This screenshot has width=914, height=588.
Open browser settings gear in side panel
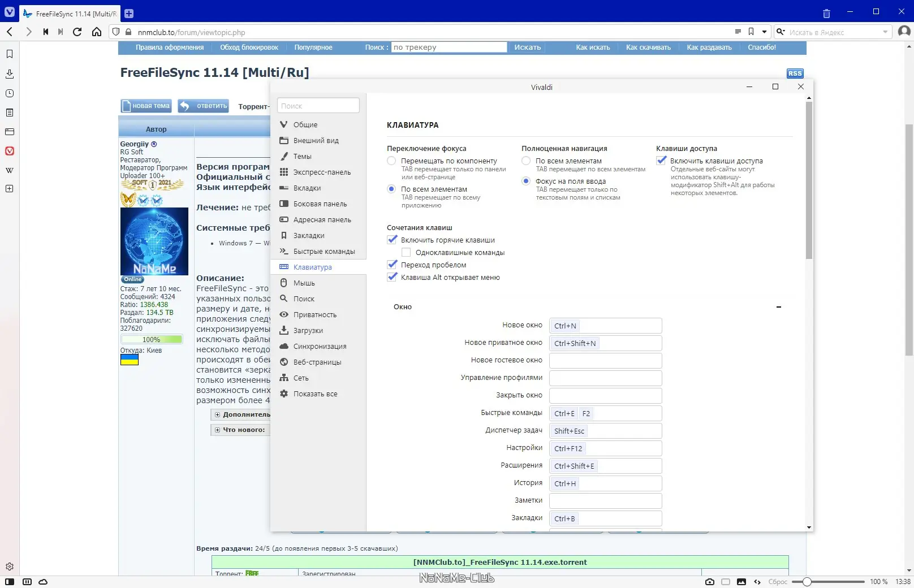coord(10,567)
